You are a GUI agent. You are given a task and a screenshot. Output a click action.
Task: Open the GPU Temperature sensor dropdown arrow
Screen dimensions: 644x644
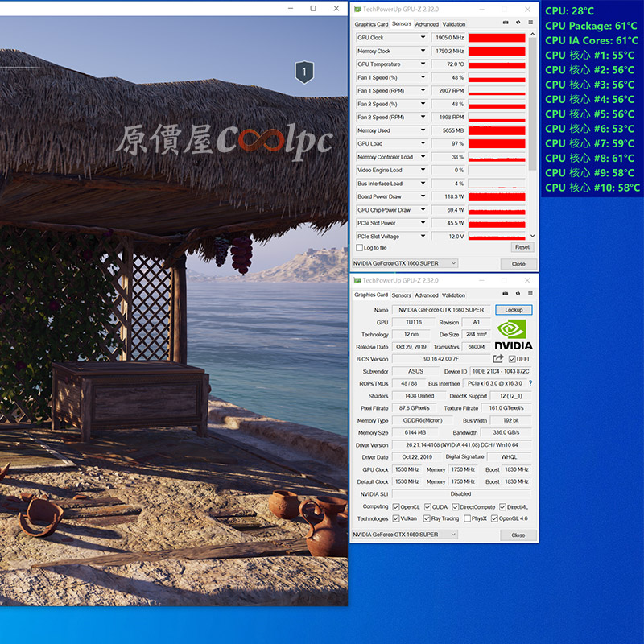pos(423,64)
